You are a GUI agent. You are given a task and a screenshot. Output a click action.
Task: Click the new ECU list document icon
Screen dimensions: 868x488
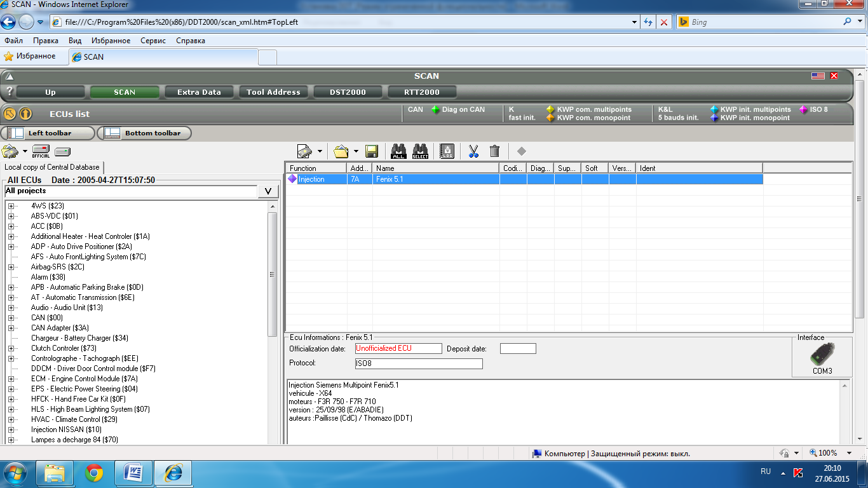click(304, 151)
